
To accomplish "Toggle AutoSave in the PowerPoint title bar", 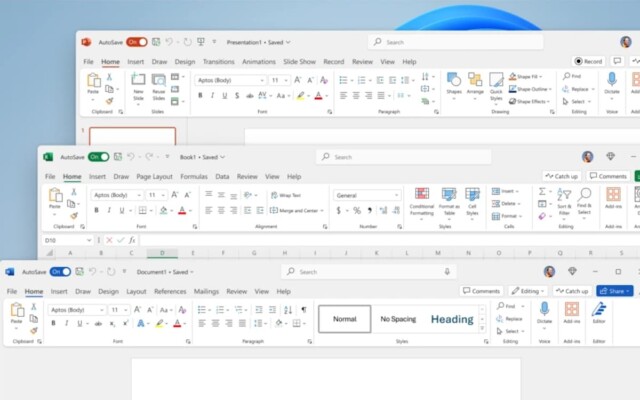I will tap(137, 42).
